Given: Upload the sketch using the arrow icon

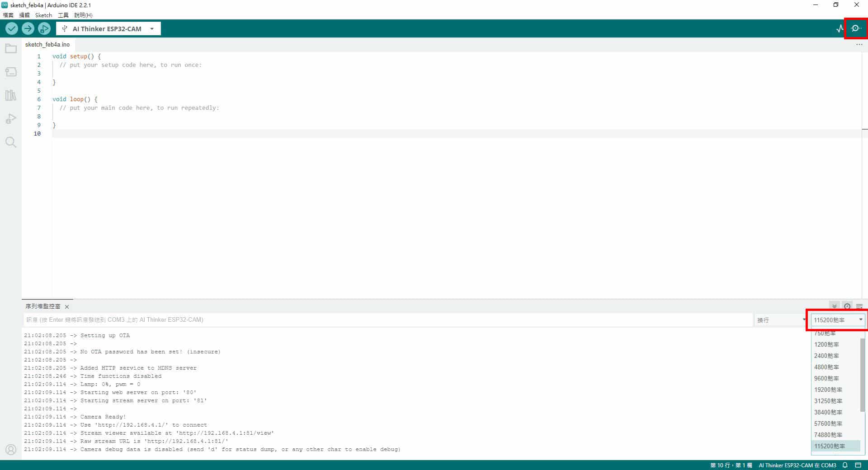Looking at the screenshot, I should pyautogui.click(x=28, y=28).
